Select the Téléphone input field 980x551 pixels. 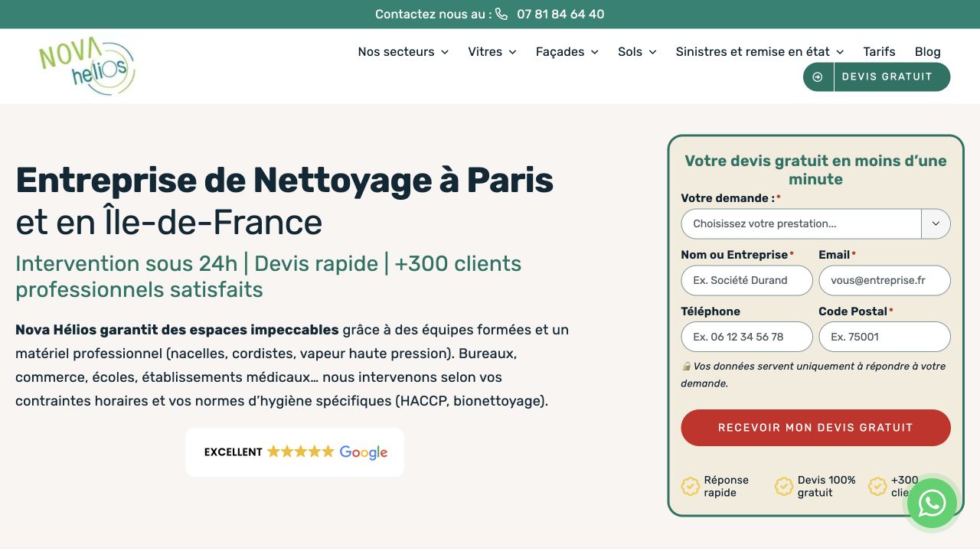pyautogui.click(x=746, y=337)
